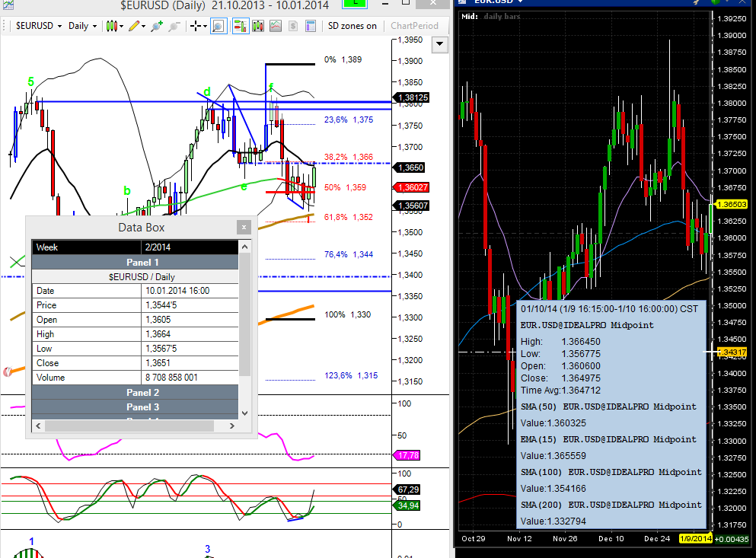Toggle the indicators bars icon
The width and height of the screenshot is (756, 558).
pos(240,26)
